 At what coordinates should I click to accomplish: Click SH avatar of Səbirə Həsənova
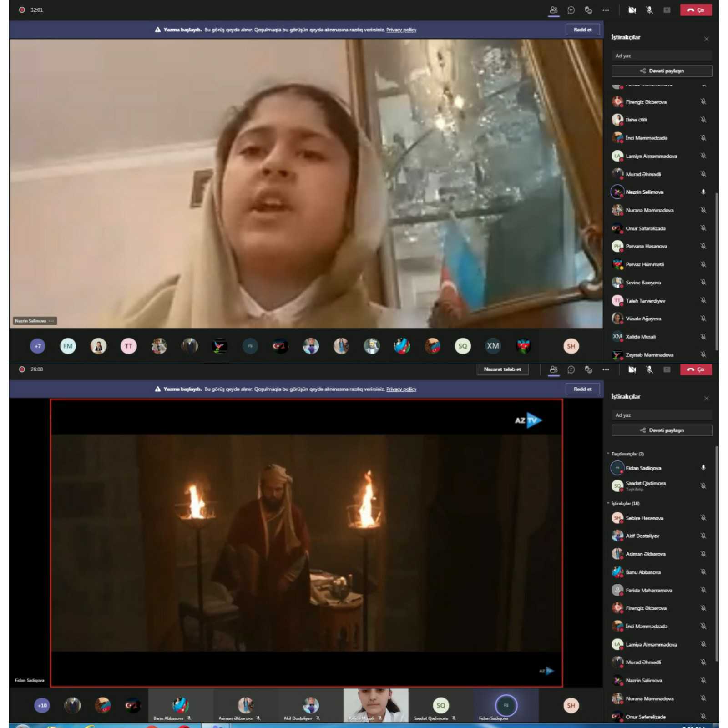[x=617, y=518]
